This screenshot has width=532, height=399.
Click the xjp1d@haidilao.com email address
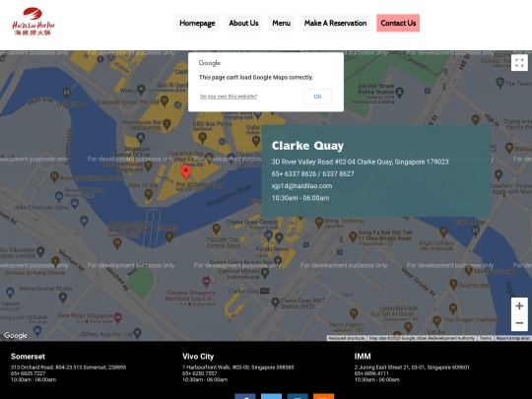[302, 186]
